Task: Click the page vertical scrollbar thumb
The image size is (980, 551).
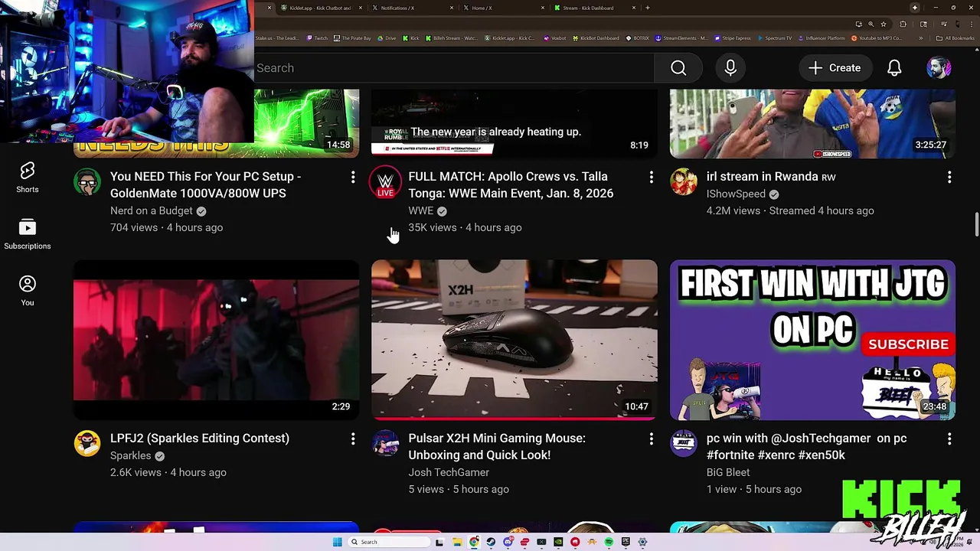Action: coord(976,226)
